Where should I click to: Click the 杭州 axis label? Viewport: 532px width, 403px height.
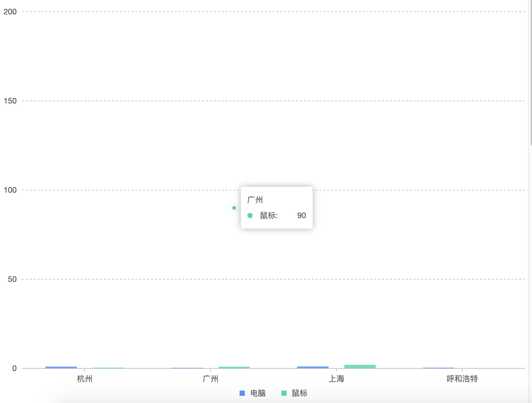point(85,379)
